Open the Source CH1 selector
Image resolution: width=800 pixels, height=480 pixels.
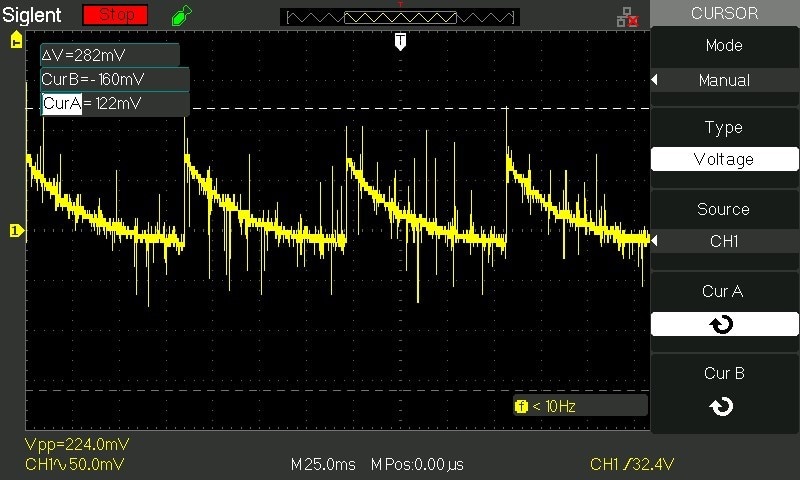click(724, 241)
